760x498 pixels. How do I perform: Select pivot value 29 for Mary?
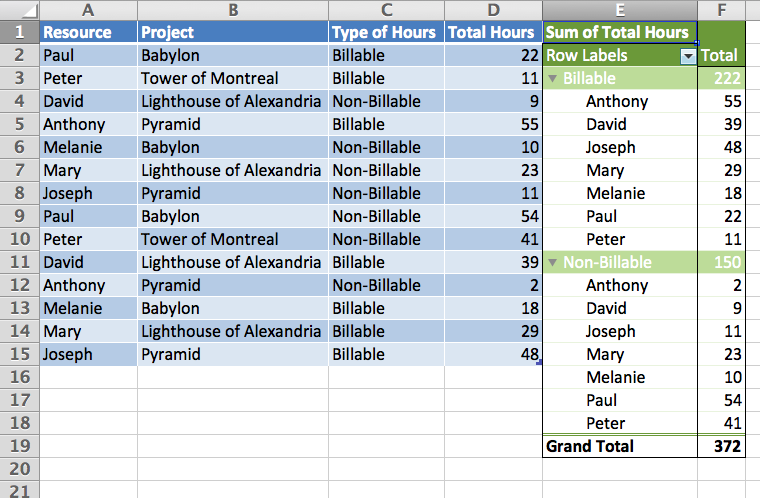click(722, 170)
